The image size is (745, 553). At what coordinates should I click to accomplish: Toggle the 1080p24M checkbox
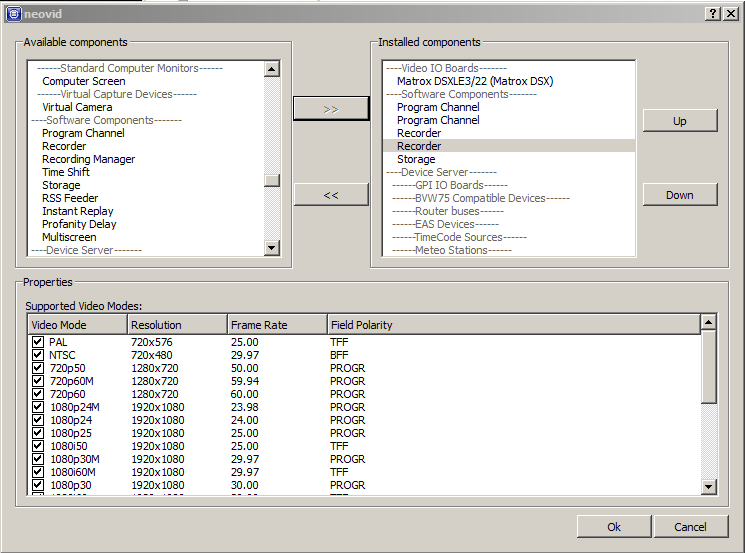38,407
